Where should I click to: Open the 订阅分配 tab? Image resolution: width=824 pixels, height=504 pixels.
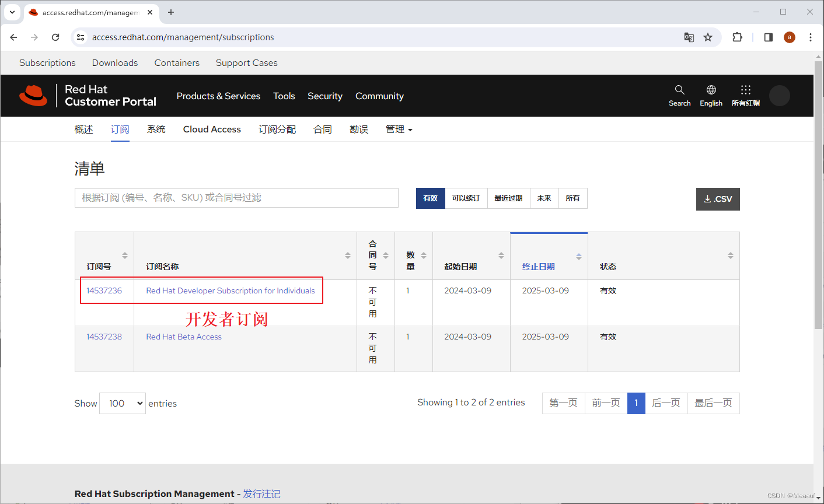[277, 129]
